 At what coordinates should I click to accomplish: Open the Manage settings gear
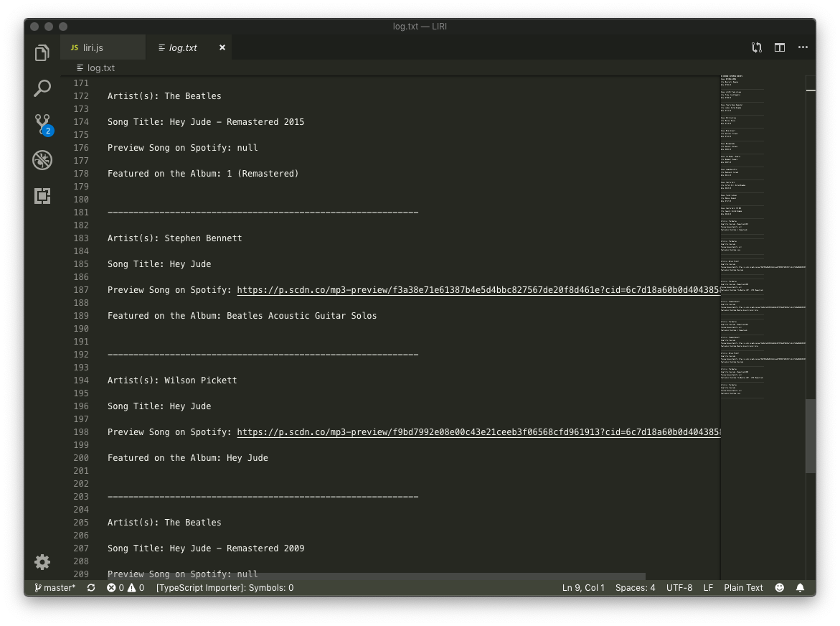point(42,561)
